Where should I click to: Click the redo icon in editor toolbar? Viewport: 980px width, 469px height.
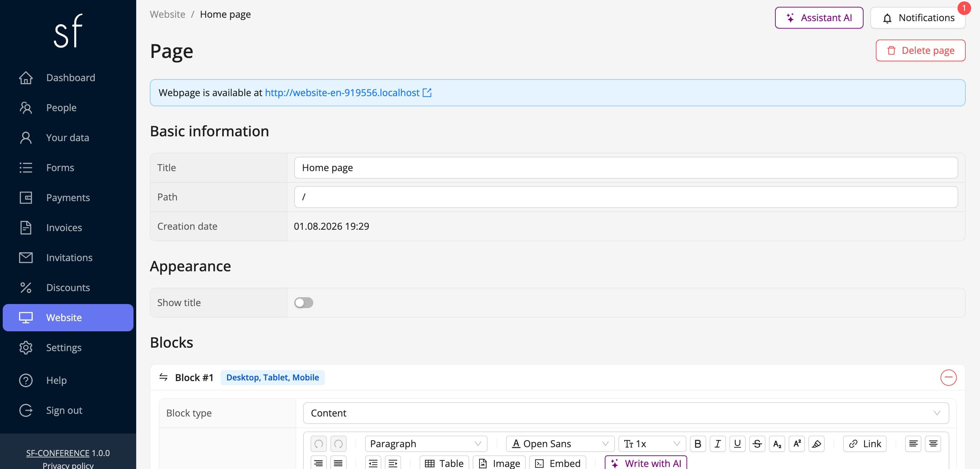[338, 443]
